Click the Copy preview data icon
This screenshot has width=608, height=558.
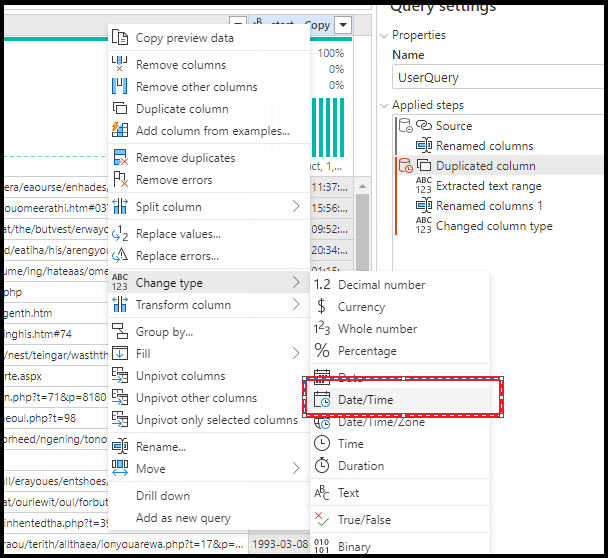tap(120, 38)
